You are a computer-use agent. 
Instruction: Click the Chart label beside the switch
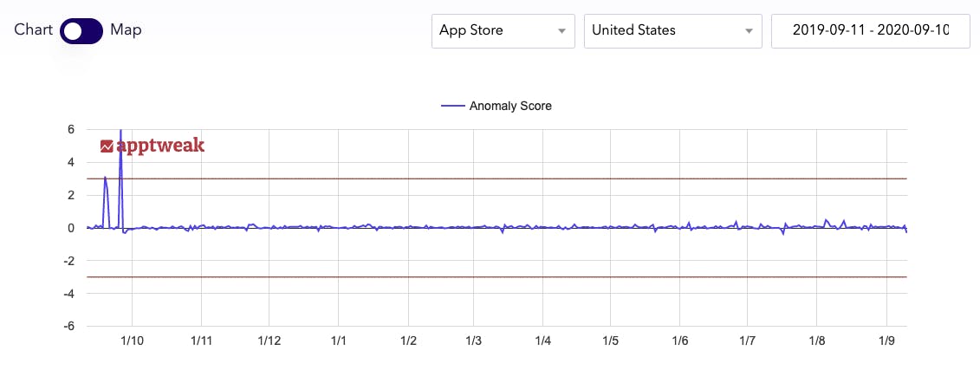34,29
